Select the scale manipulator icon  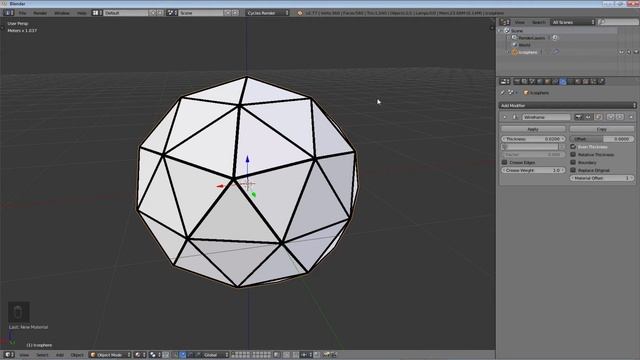tap(198, 355)
